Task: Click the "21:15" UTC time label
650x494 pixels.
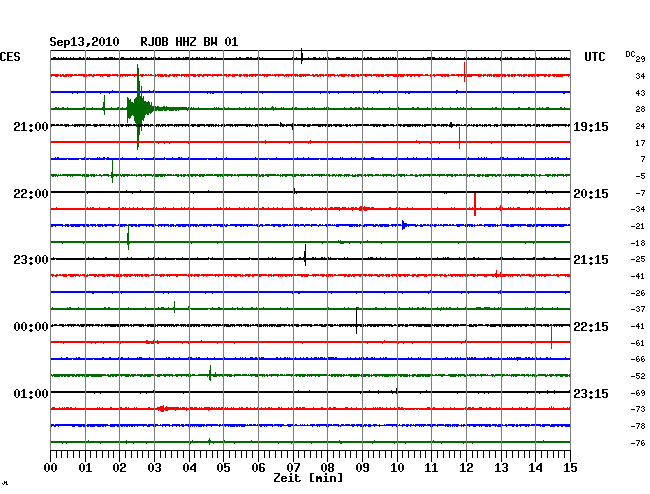Action: [591, 260]
